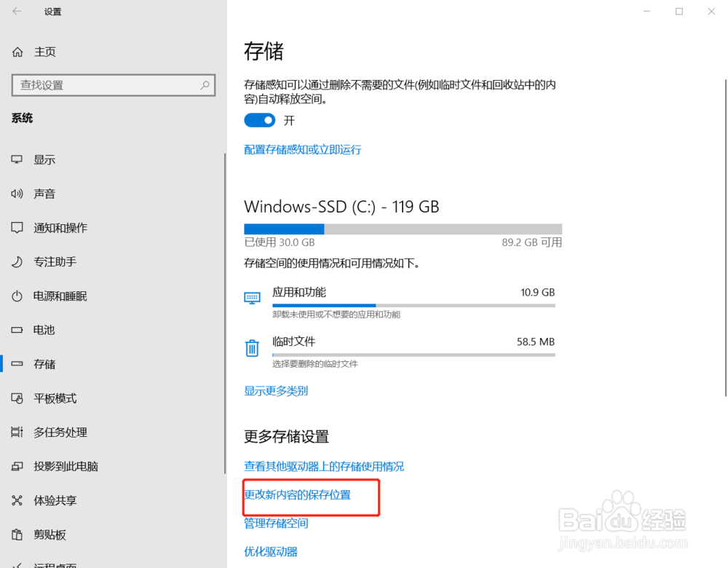Click the search magnifier icon
The width and height of the screenshot is (728, 568).
click(x=205, y=85)
